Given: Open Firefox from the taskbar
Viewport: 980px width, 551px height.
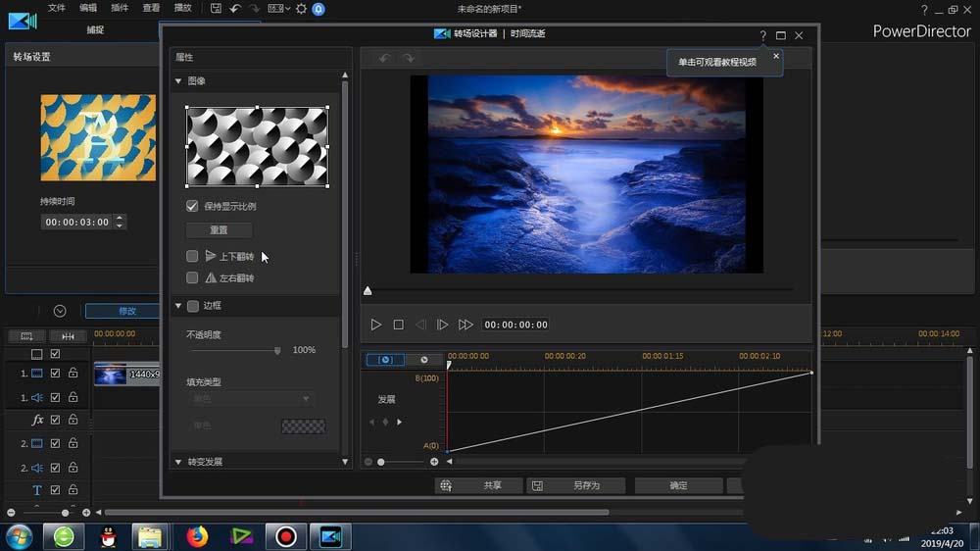Looking at the screenshot, I should 198,536.
